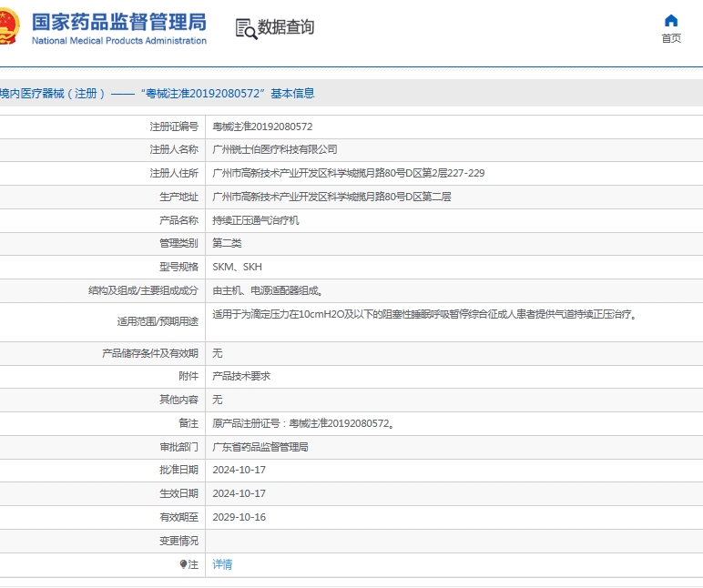Viewport: 703px width, 588px height.
Task: Click the 批准日期 label
Action: pyautogui.click(x=178, y=471)
